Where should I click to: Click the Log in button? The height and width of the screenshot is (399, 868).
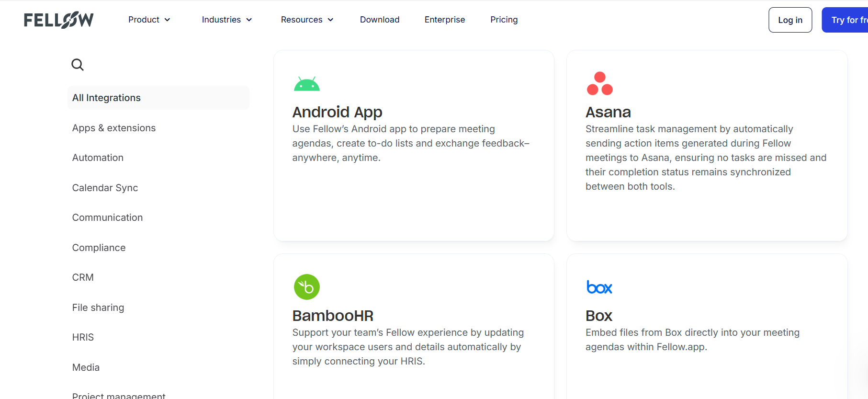pos(790,20)
